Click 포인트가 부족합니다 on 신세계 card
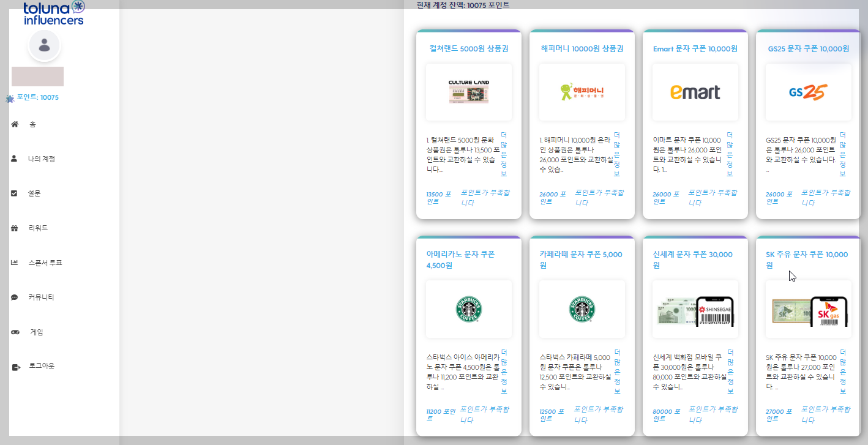The height and width of the screenshot is (445, 868). tap(713, 414)
